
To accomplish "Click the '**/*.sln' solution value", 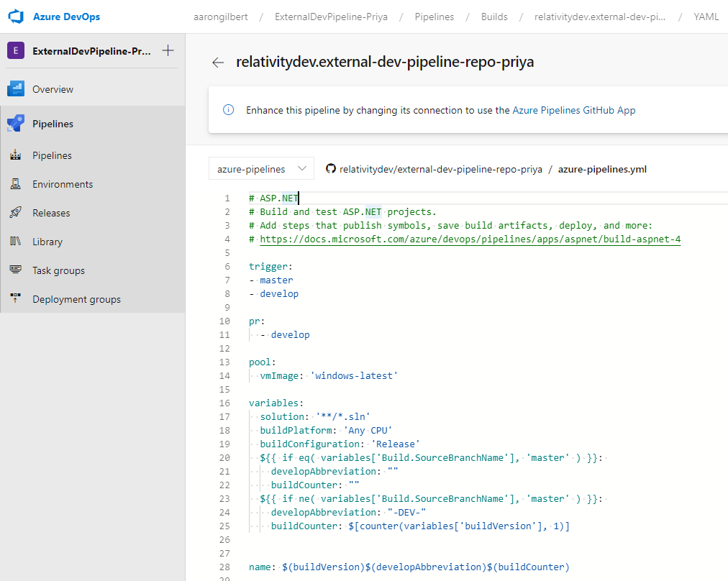I will [x=342, y=416].
